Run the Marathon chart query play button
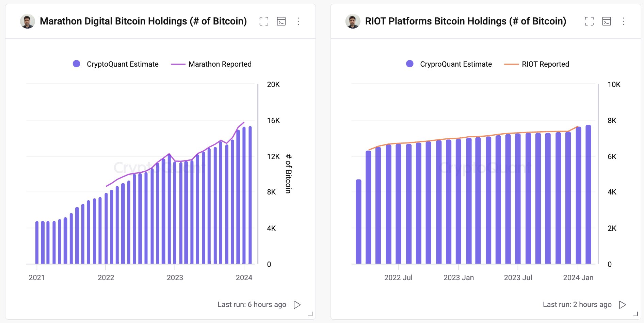The height and width of the screenshot is (323, 644). tap(297, 305)
